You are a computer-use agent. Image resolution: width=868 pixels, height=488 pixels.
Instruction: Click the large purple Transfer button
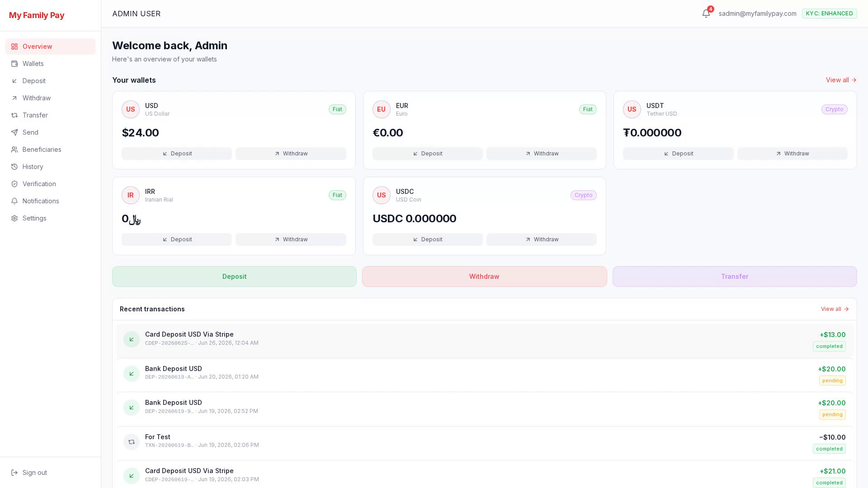point(735,277)
